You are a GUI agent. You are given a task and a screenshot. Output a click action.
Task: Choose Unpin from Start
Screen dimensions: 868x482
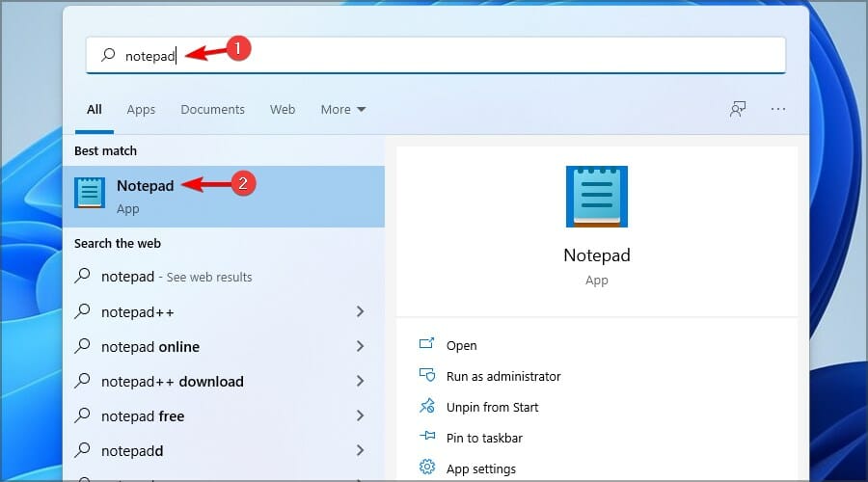tap(492, 408)
